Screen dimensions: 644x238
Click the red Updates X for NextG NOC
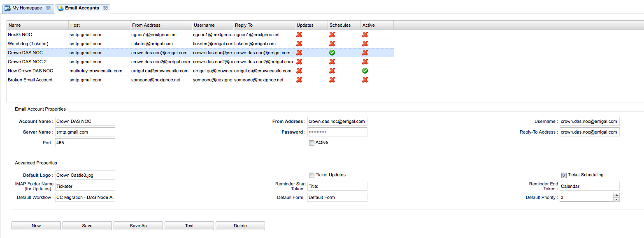point(299,35)
